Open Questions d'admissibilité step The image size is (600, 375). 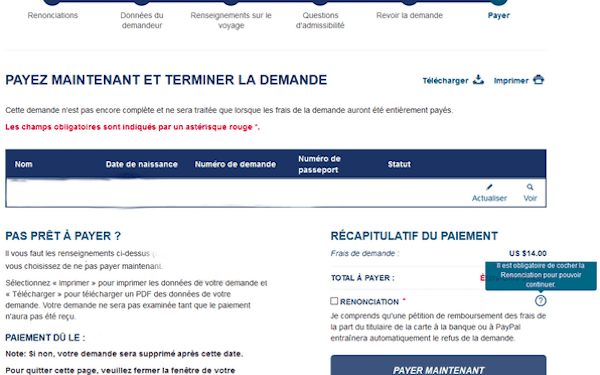click(320, 20)
